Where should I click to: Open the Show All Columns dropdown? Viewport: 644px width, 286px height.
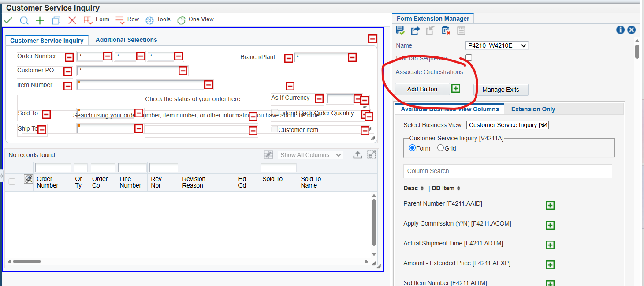tap(310, 155)
